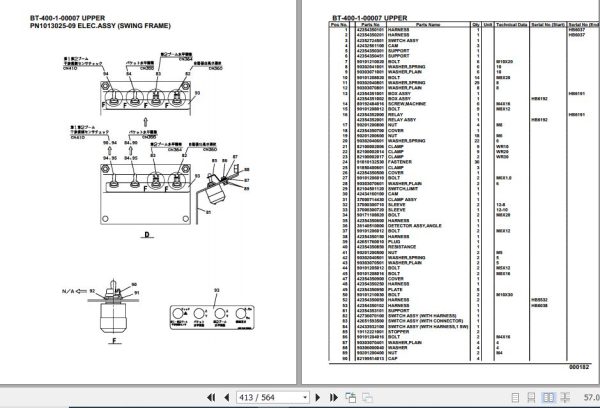The height and width of the screenshot is (408, 600).
Task: Open the page number dropdown arrow
Action: [305, 398]
